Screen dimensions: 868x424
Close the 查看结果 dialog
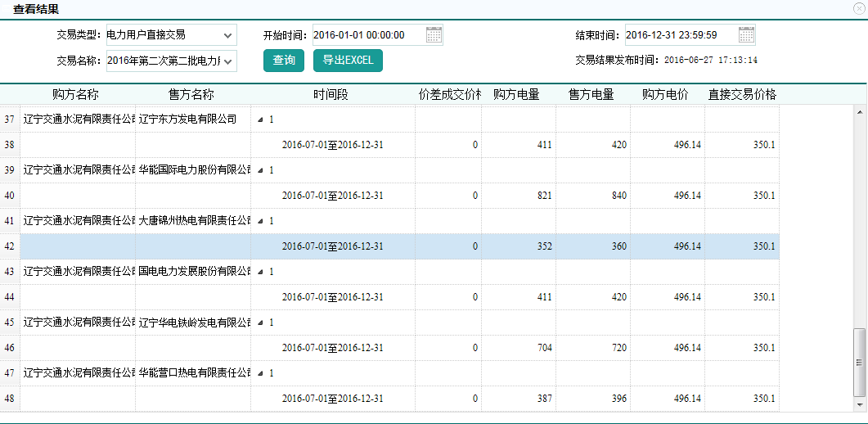(858, 7)
